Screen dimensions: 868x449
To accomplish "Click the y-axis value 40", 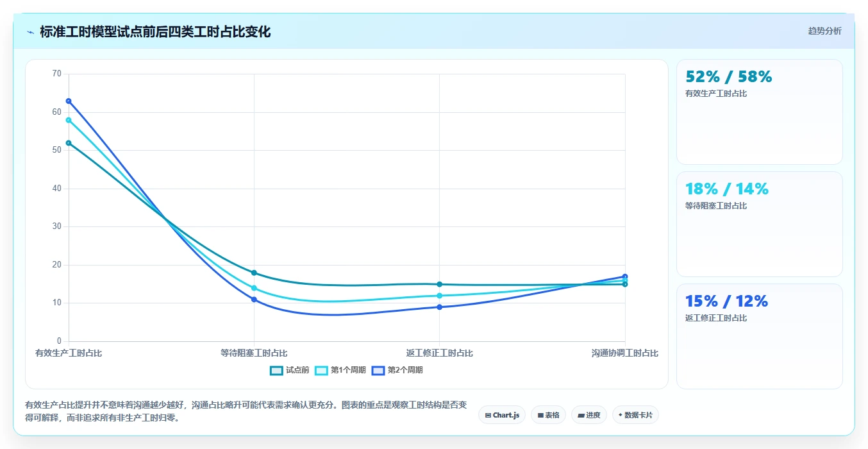I will (x=56, y=189).
